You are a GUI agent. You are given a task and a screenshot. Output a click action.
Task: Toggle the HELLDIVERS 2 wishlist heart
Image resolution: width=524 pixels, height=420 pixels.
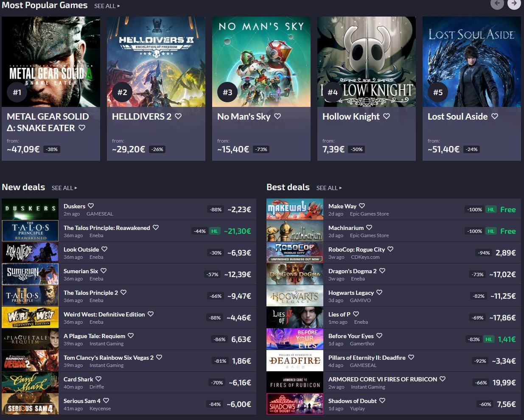[178, 116]
